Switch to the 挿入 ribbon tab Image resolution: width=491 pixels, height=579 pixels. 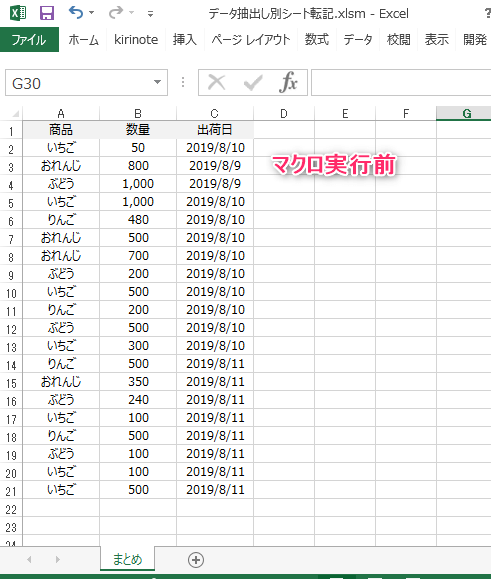coord(185,40)
